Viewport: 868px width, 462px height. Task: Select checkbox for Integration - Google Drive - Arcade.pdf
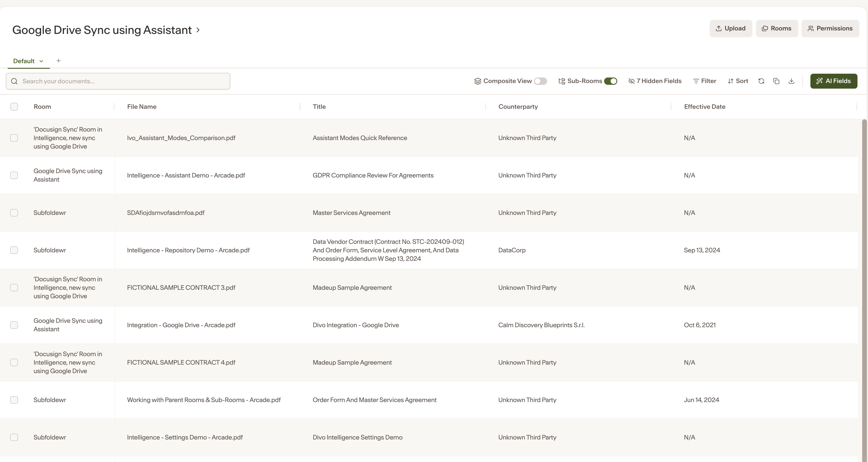pyautogui.click(x=14, y=325)
